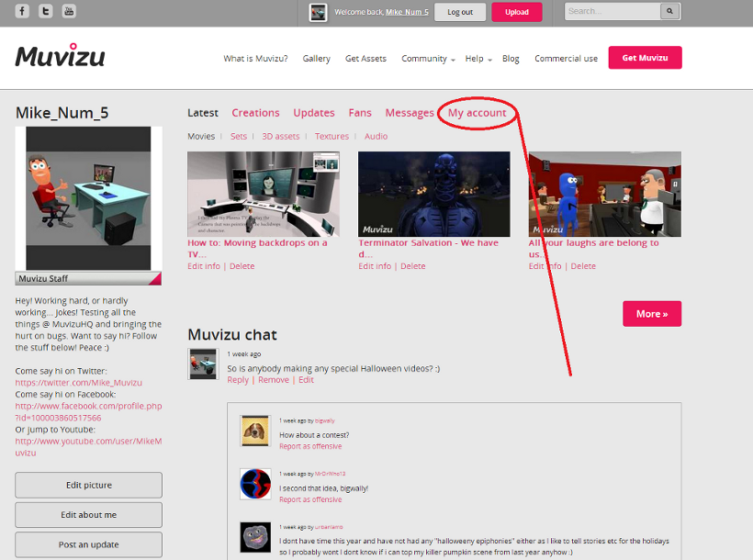
Task: Click Edit info under Terminator Salvation video
Action: click(375, 266)
